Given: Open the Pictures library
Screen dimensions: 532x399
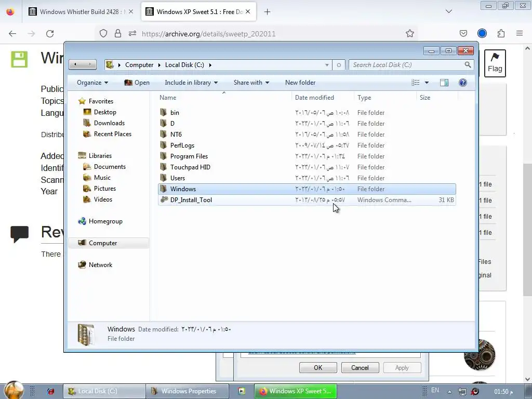Looking at the screenshot, I should pyautogui.click(x=105, y=188).
